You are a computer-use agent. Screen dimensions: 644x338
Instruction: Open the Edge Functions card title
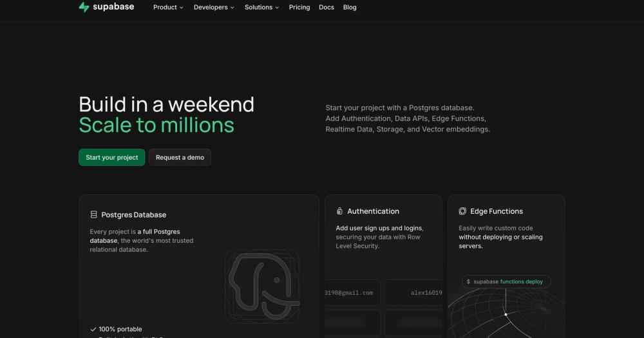point(497,211)
